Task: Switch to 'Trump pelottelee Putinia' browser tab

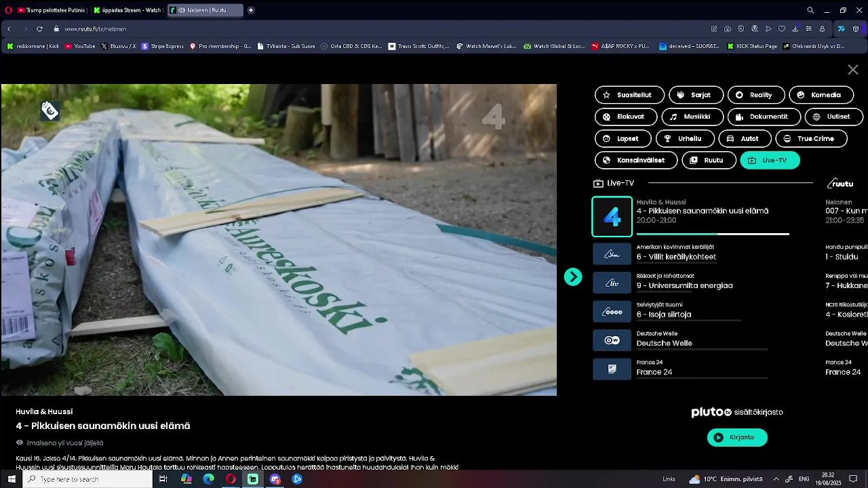Action: (x=52, y=10)
